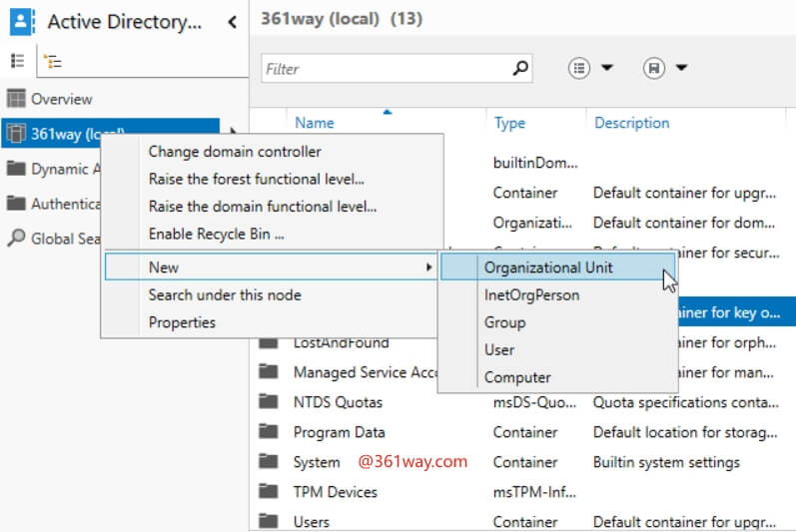Choose Group from the New submenu
The width and height of the screenshot is (796, 532).
[504, 322]
